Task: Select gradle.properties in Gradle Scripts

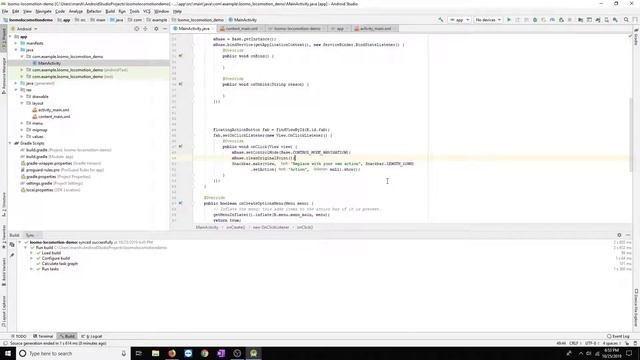Action: pyautogui.click(x=41, y=177)
